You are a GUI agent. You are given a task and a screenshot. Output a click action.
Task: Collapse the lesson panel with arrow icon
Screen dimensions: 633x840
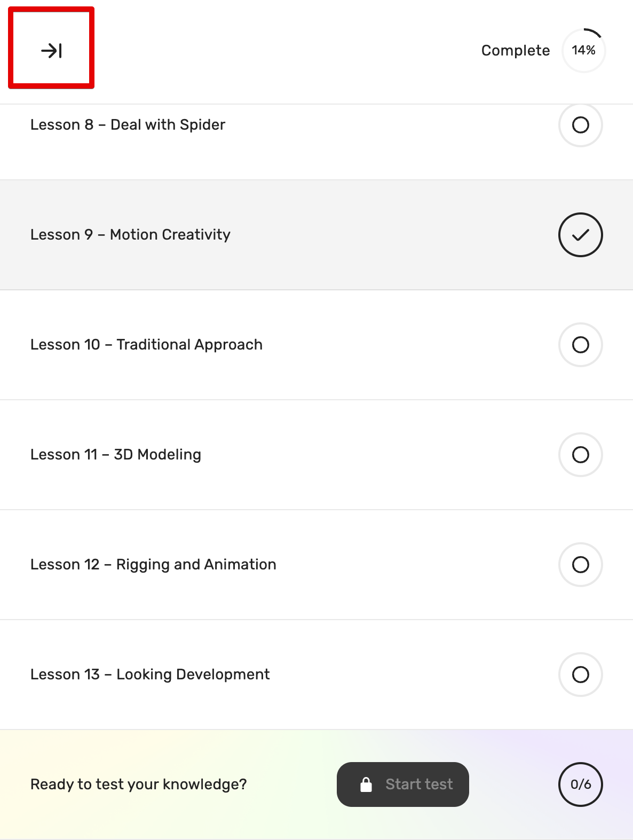click(x=51, y=50)
